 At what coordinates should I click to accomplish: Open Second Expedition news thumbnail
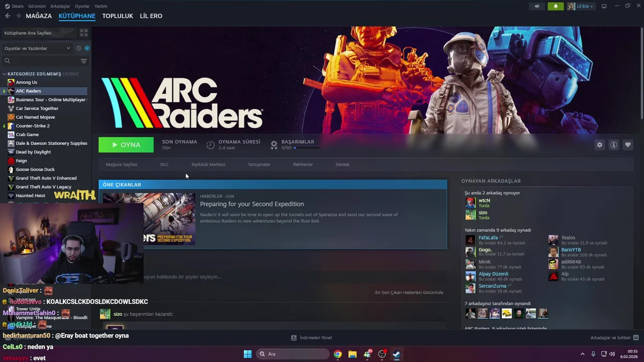(x=149, y=219)
